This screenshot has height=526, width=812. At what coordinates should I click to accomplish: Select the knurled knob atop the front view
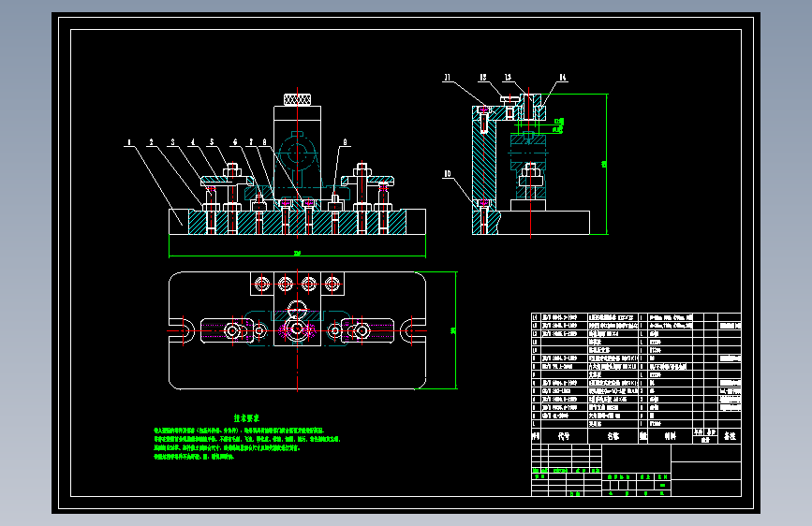point(297,99)
